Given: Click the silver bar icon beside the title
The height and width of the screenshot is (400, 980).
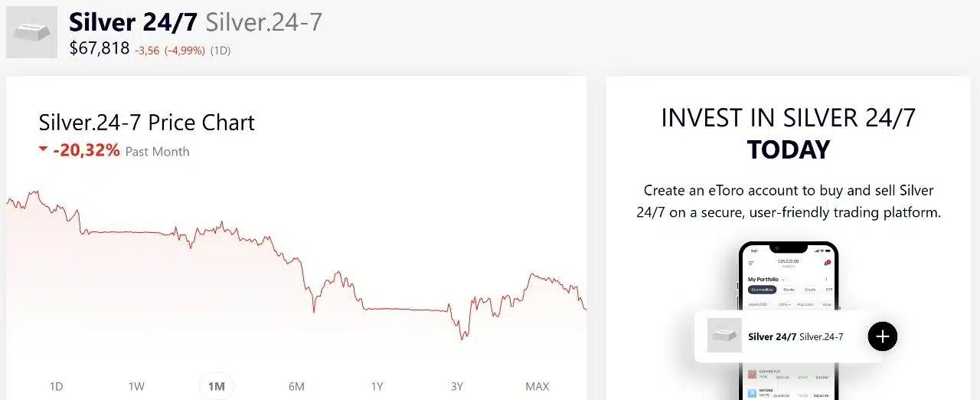Looking at the screenshot, I should coord(32,32).
